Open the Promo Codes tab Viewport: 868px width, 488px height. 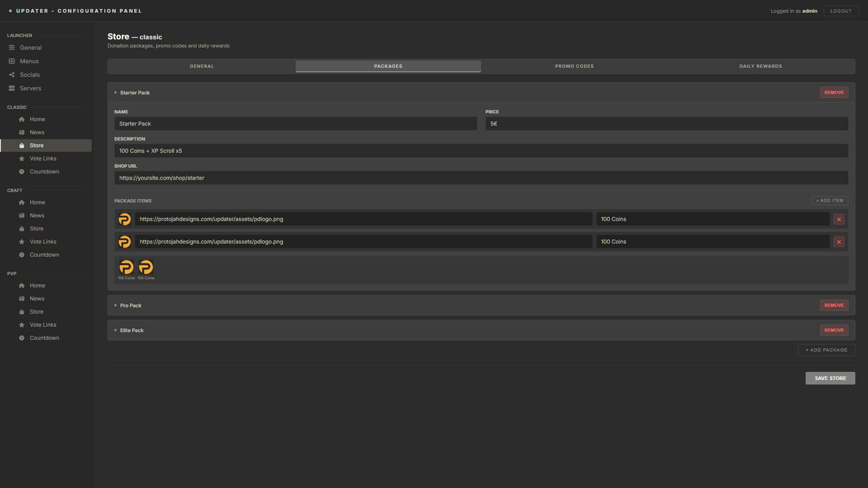point(575,66)
